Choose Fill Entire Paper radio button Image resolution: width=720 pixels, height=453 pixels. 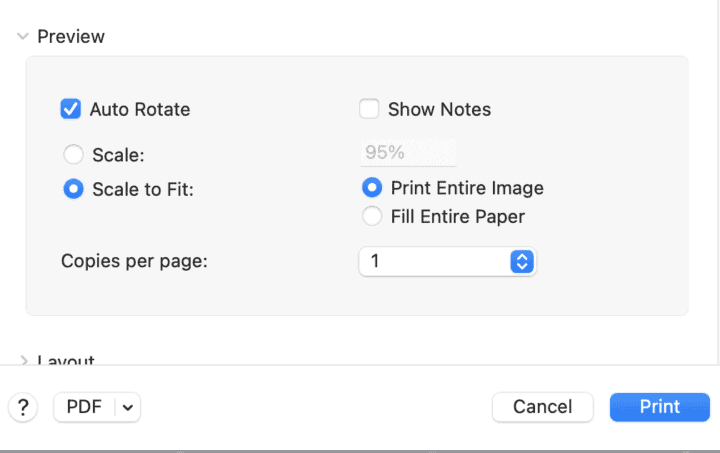[x=372, y=216]
